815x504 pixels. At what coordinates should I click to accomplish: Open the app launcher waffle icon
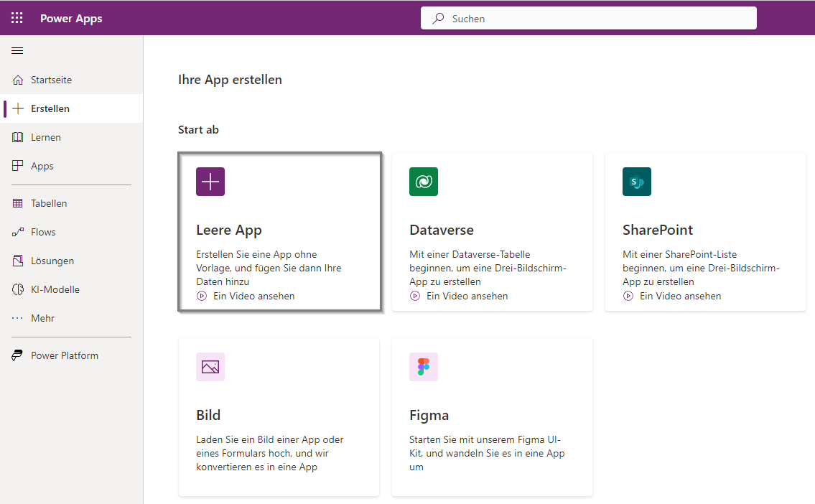point(17,17)
